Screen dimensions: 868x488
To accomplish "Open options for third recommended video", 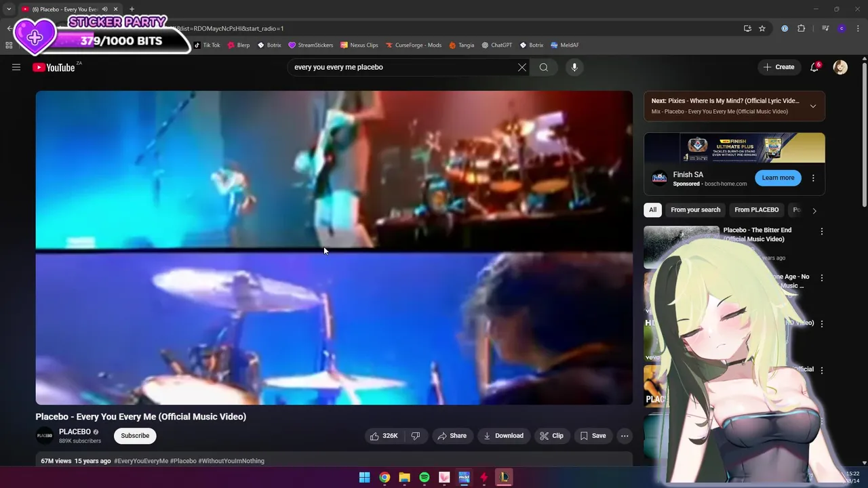I will tap(822, 323).
